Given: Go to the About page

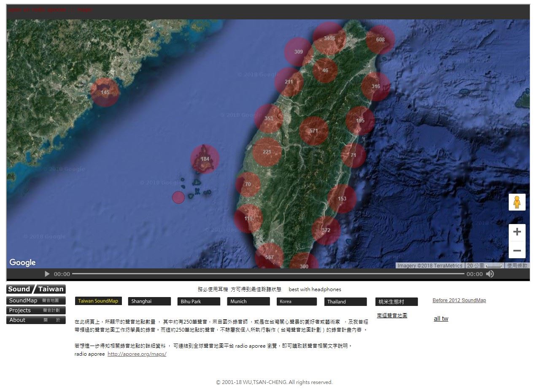Looking at the screenshot, I should click(x=36, y=320).
